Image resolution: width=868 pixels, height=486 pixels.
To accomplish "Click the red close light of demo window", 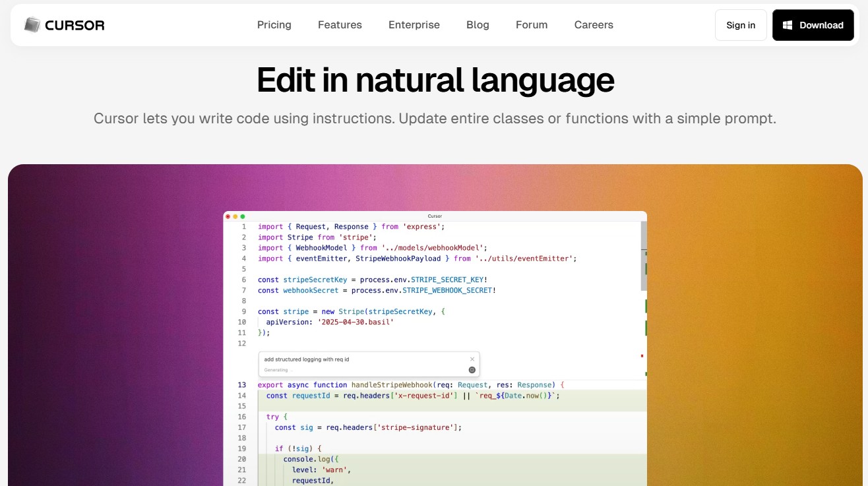I will tap(228, 216).
